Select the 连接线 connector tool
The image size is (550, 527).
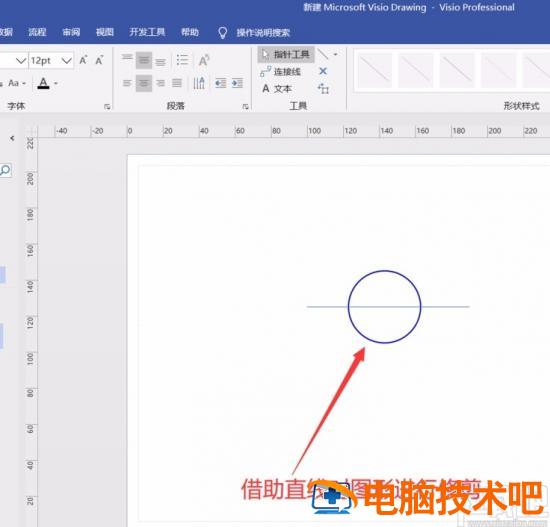tap(281, 72)
